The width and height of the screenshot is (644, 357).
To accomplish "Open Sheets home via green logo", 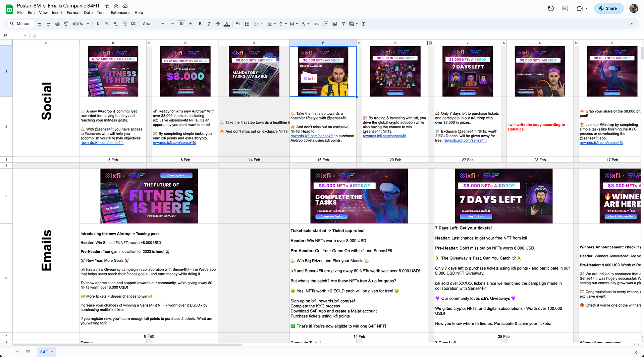I will pyautogui.click(x=9, y=9).
